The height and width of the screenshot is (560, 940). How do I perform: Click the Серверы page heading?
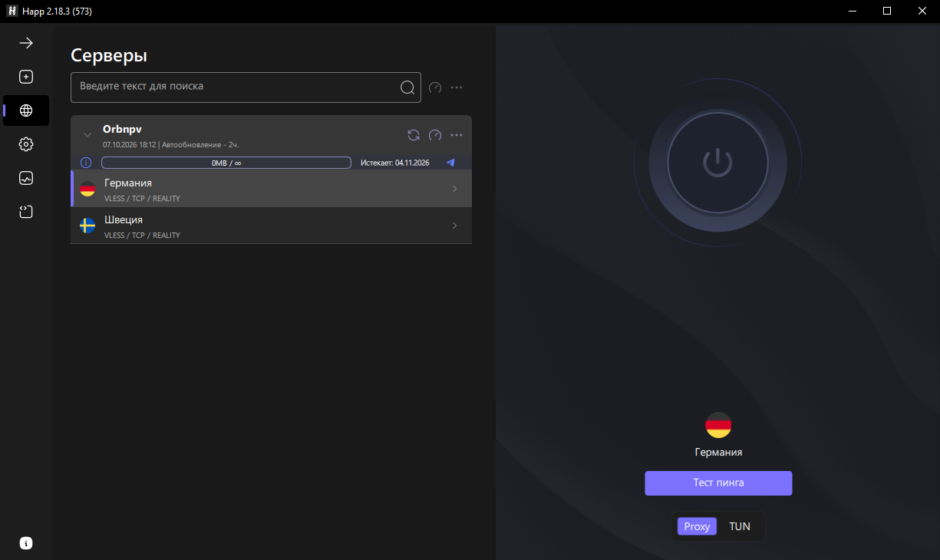point(109,55)
